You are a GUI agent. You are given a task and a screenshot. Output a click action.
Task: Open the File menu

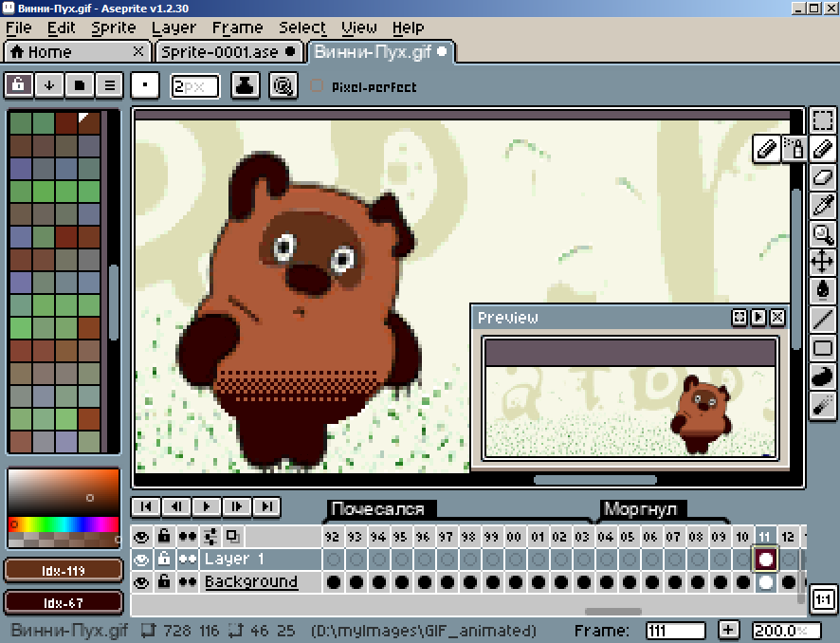(x=19, y=28)
